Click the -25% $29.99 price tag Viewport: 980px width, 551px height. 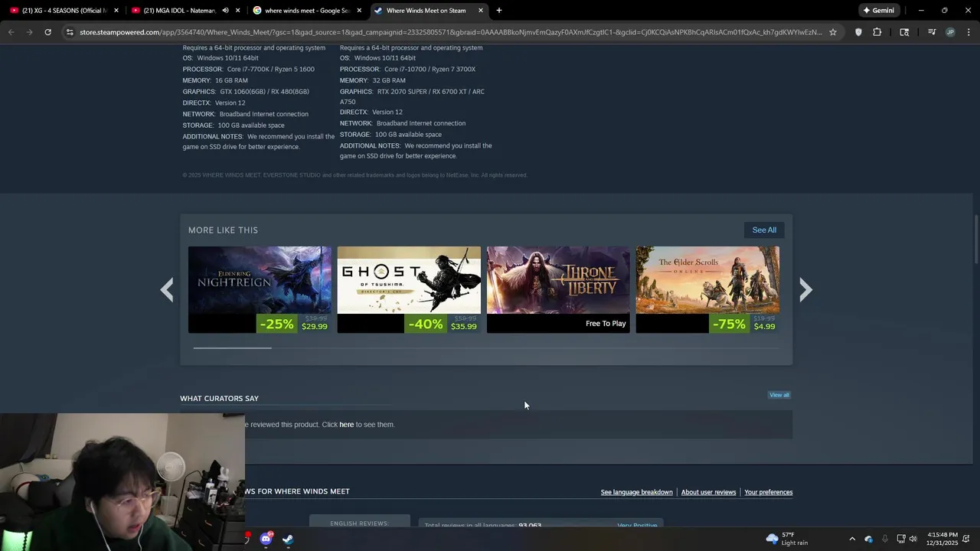[x=293, y=324]
